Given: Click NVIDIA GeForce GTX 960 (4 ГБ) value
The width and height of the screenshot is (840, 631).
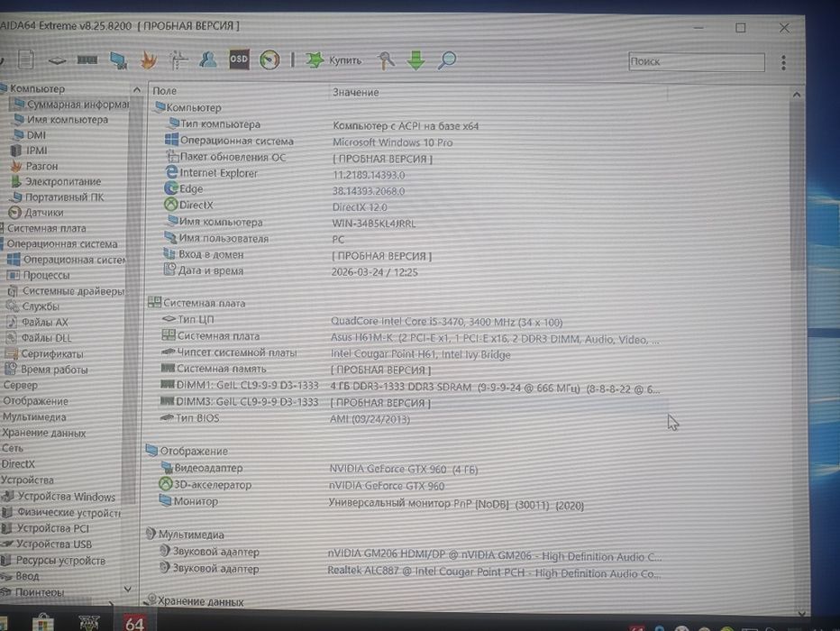Looking at the screenshot, I should pos(404,470).
